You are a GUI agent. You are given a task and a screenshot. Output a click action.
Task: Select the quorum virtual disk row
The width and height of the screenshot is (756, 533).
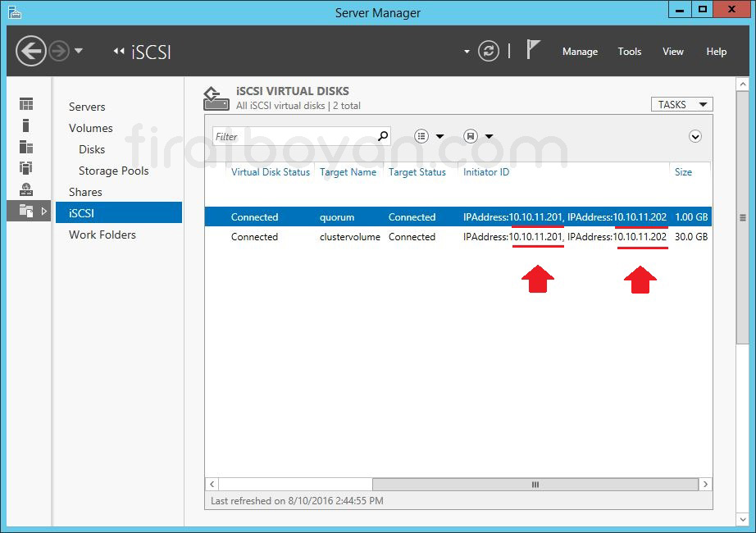coord(458,217)
